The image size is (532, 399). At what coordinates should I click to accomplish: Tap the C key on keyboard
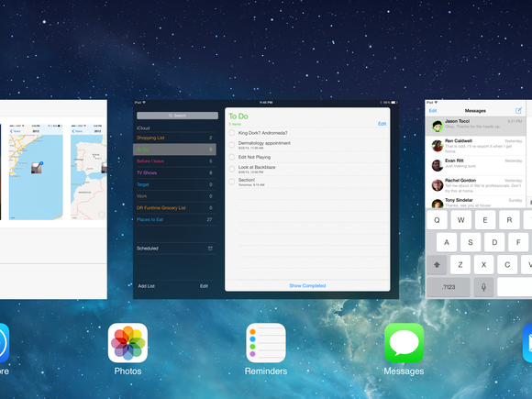(507, 265)
